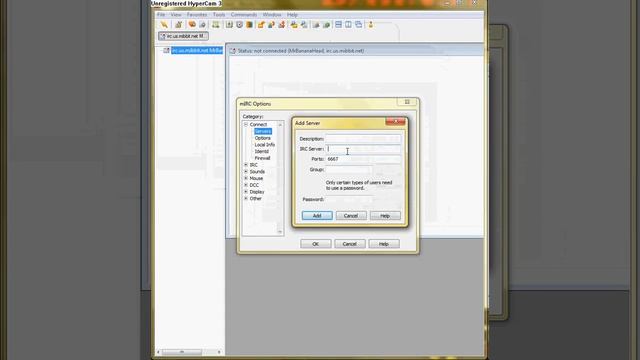Viewport: 640px width, 360px height.
Task: Expand the Display category in options tree
Action: pyautogui.click(x=246, y=191)
